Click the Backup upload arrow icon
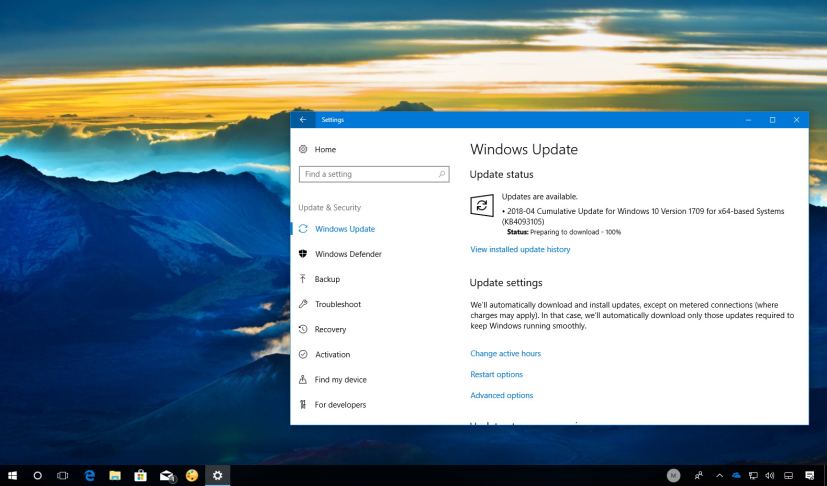The image size is (827, 486). point(303,279)
